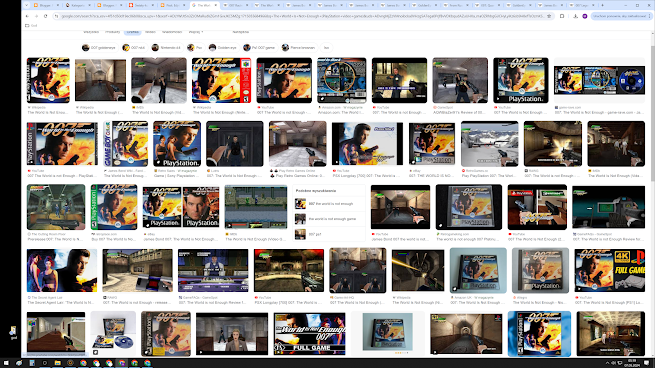Filter by the Golden eye chip
The width and height of the screenshot is (655, 368).
click(223, 48)
